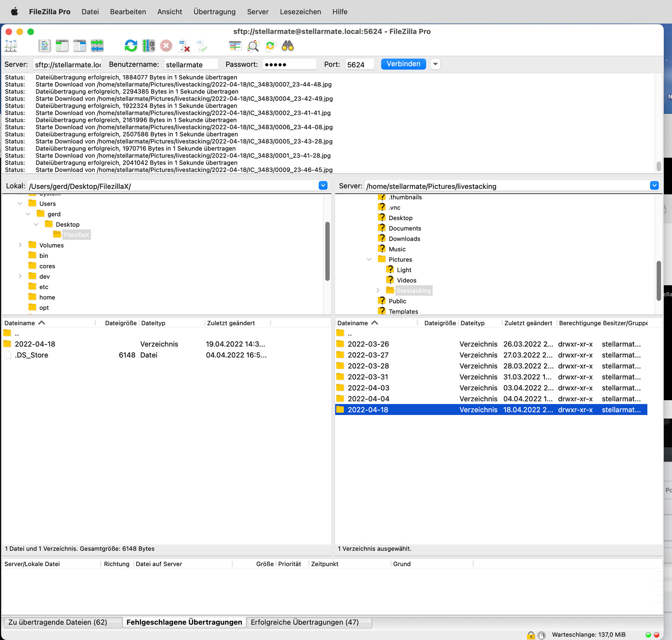Reconnect to last used server
This screenshot has height=640, width=672.
coord(202,46)
